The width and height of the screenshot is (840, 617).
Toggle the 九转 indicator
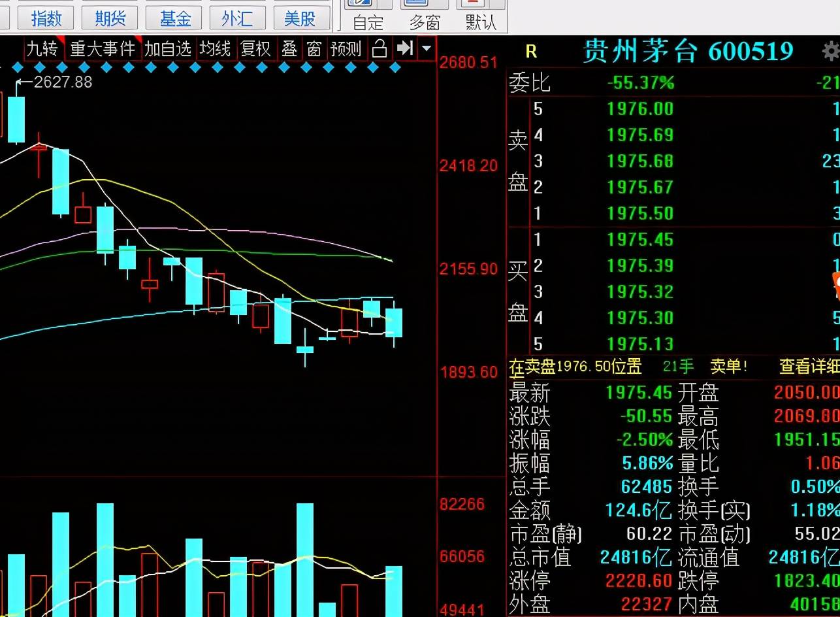(x=42, y=49)
